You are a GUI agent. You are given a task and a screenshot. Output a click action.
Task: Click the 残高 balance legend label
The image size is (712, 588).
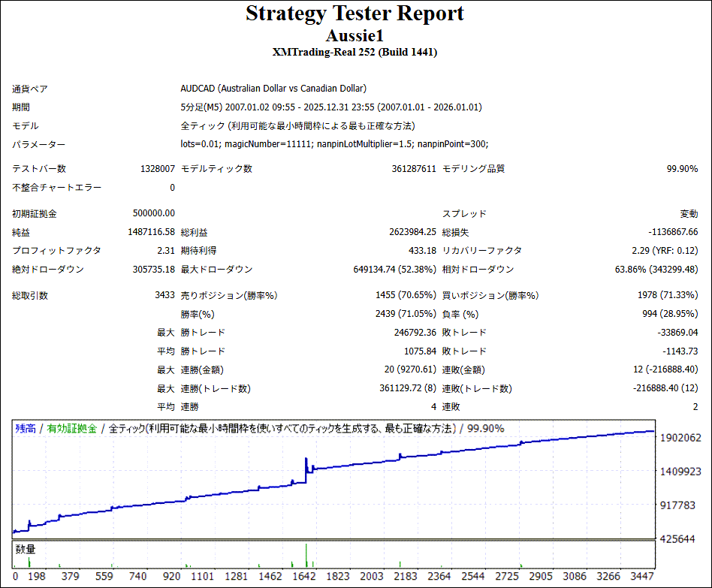click(26, 429)
